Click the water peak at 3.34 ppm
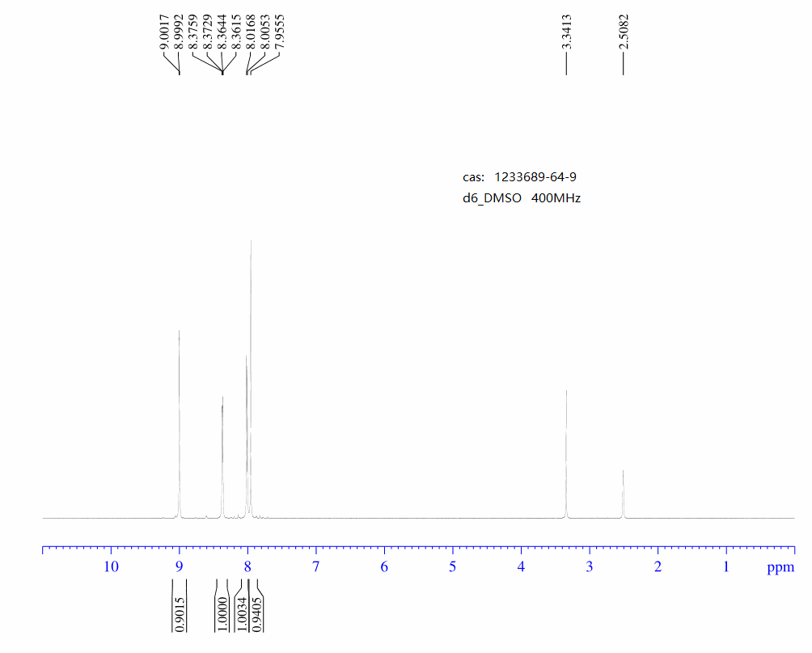The image size is (812, 653). [x=566, y=454]
